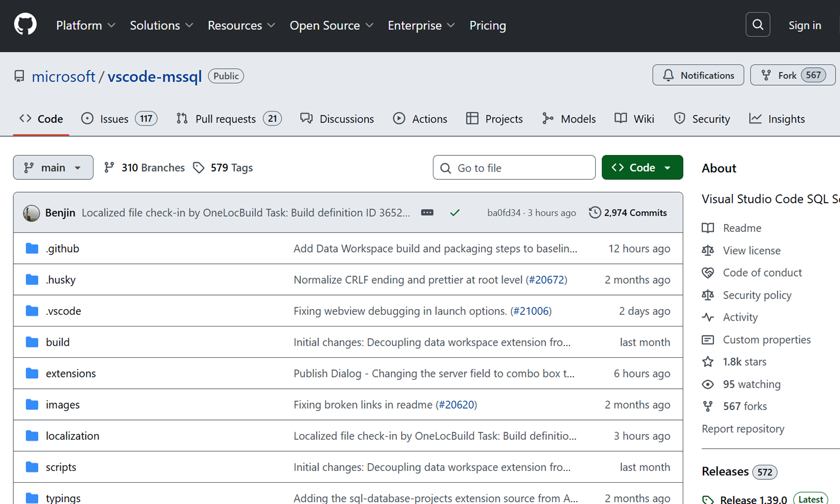Open the search magnifier button
The width and height of the screenshot is (840, 504).
click(758, 25)
